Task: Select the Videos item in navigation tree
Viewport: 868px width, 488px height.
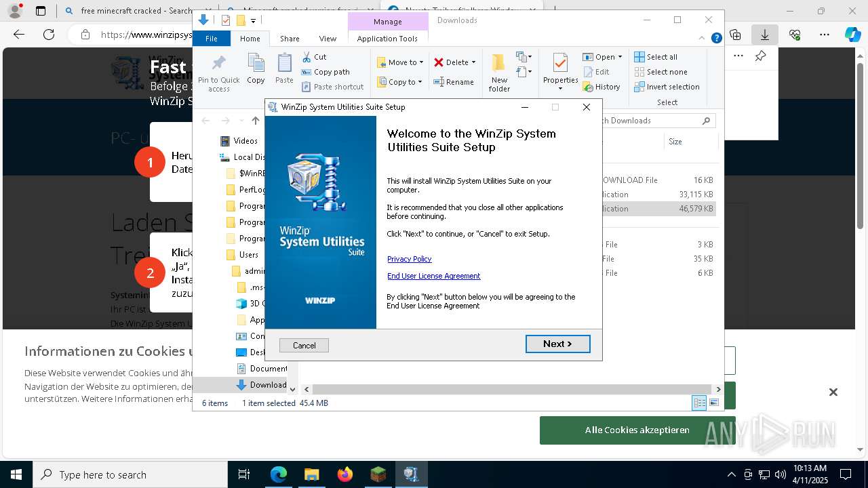Action: pos(239,141)
